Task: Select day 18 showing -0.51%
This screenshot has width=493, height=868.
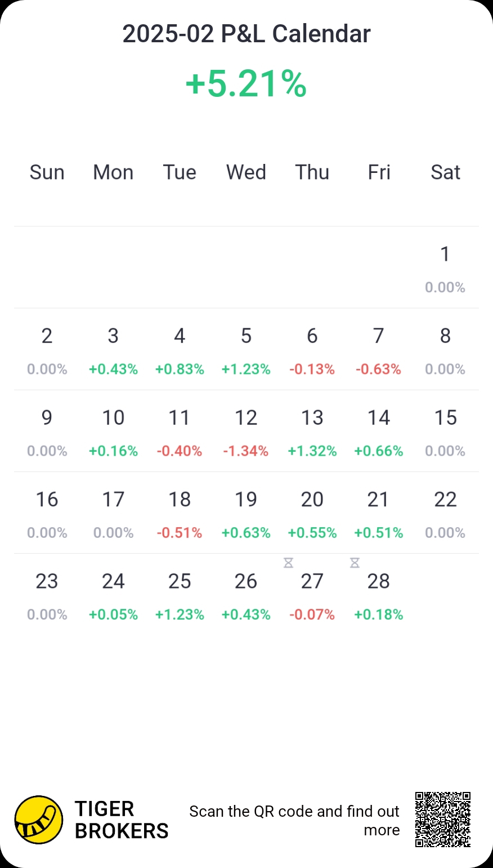Action: point(180,513)
